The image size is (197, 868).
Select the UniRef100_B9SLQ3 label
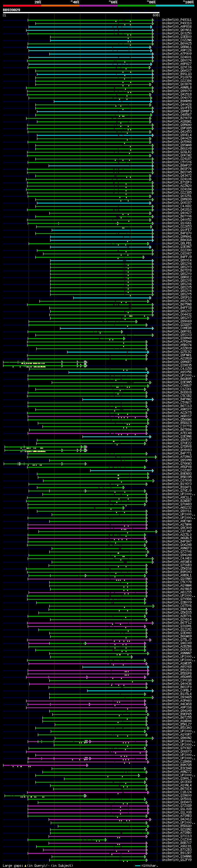tap(176, 74)
